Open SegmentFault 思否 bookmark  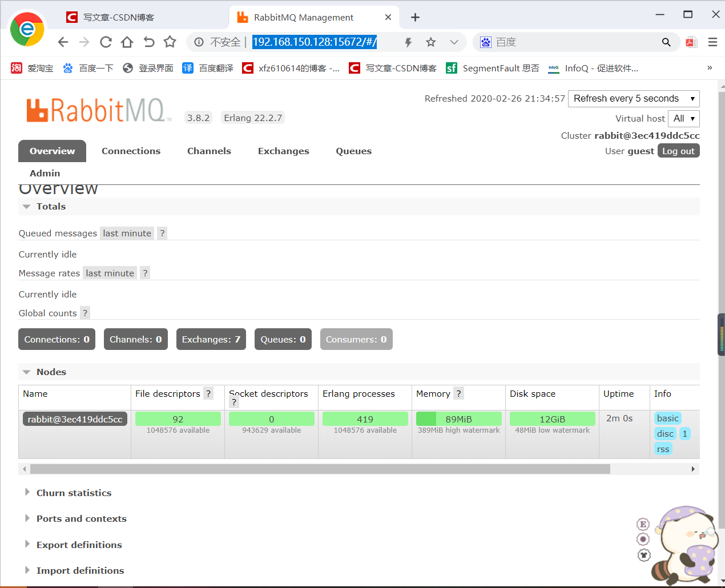coord(493,68)
